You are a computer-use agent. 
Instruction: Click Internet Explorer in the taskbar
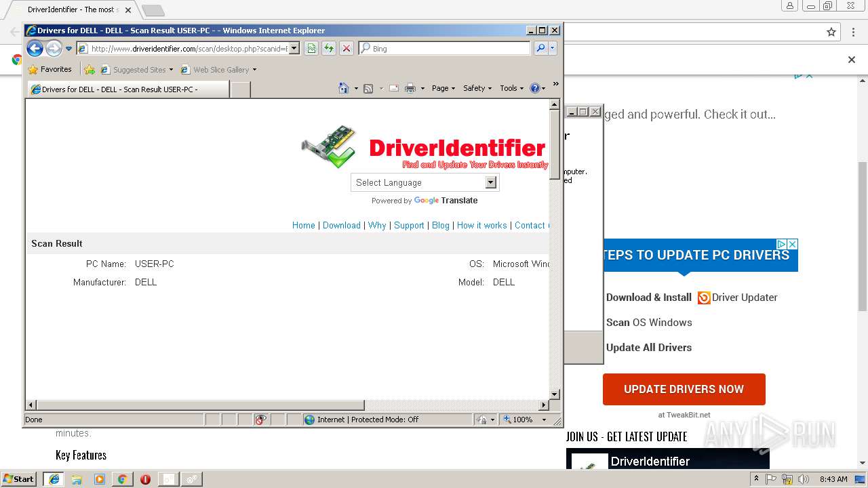click(54, 479)
